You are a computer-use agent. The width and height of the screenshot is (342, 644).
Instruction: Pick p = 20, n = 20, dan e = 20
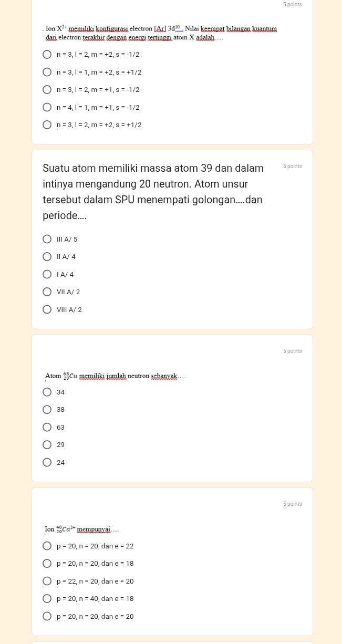pos(47,616)
